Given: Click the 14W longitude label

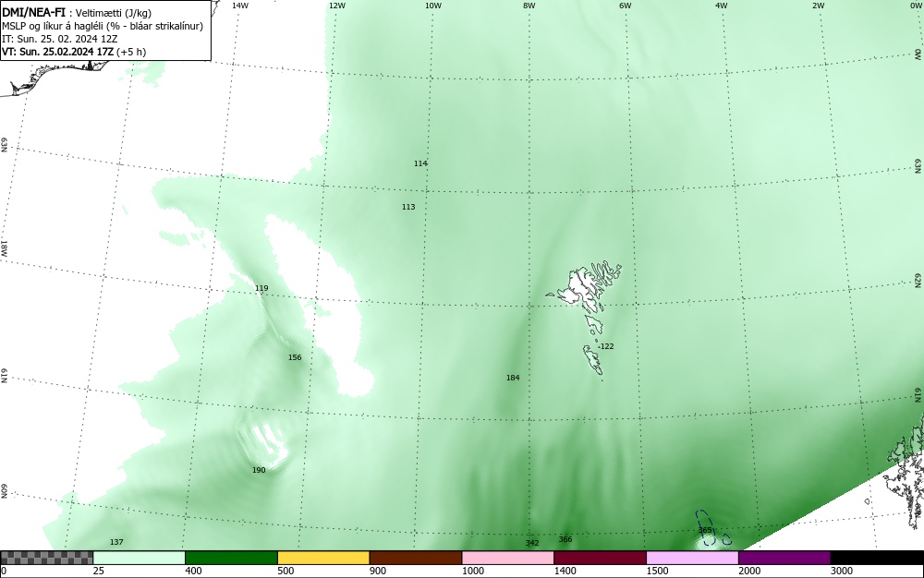Looking at the screenshot, I should pyautogui.click(x=240, y=6).
